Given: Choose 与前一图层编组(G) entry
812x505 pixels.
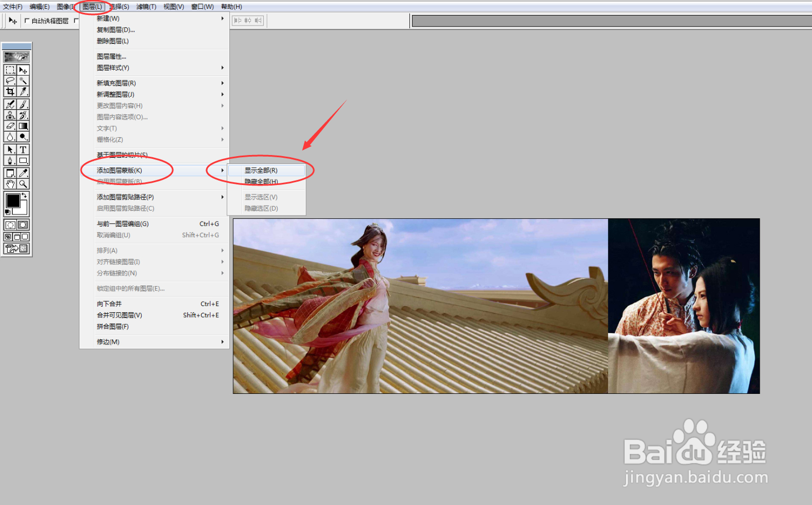Looking at the screenshot, I should click(x=154, y=224).
